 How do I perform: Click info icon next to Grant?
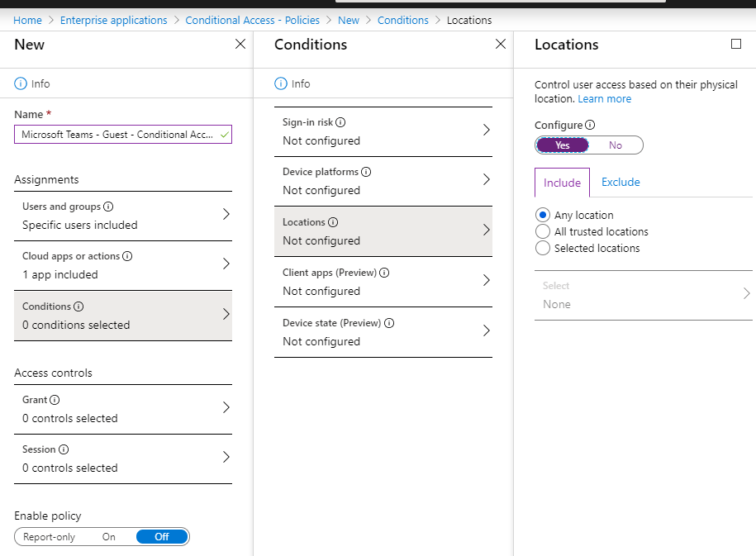[x=55, y=400]
